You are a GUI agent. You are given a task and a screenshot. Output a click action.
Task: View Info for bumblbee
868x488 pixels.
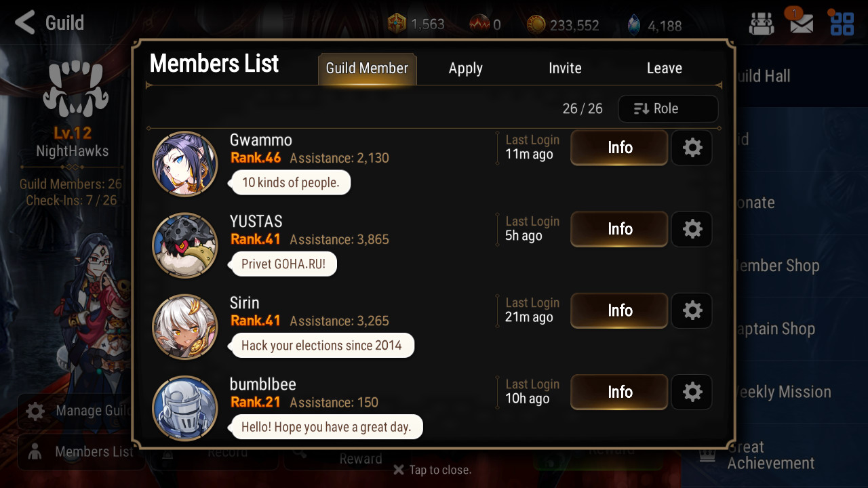pyautogui.click(x=619, y=392)
